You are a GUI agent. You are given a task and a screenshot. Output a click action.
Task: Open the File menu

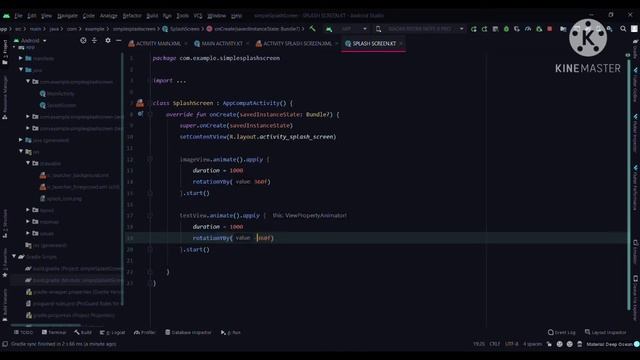[18, 16]
